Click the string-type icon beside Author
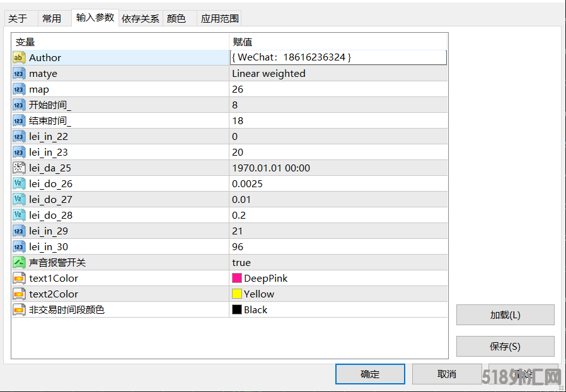566x392 pixels. (19, 58)
